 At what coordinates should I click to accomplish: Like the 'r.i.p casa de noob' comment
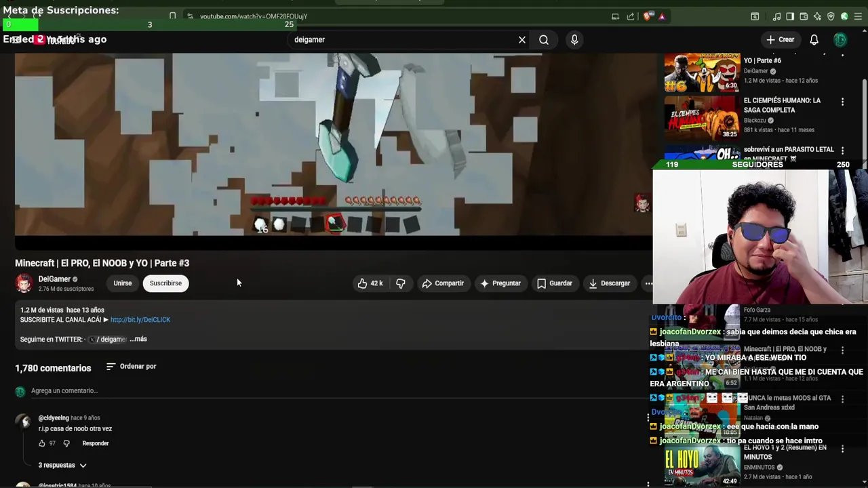tap(42, 443)
